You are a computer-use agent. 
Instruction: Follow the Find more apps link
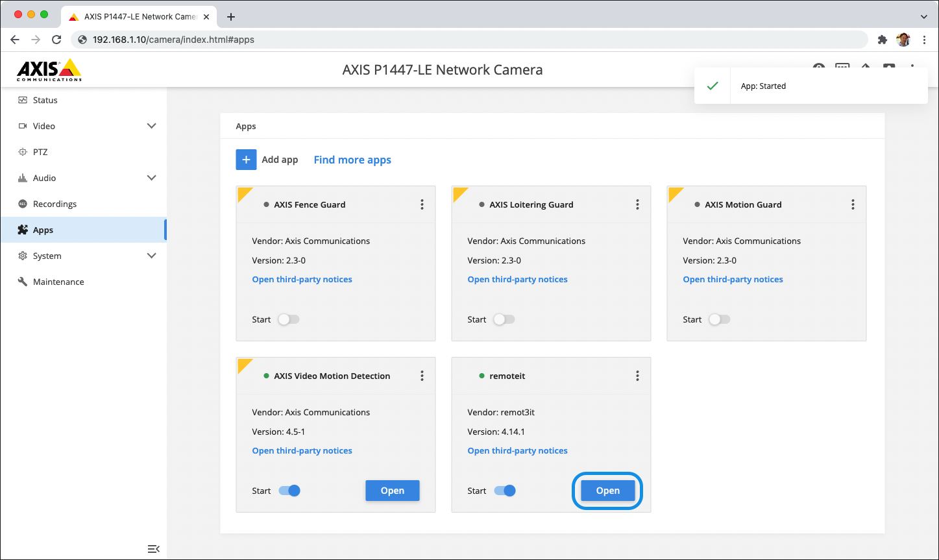[x=352, y=160]
